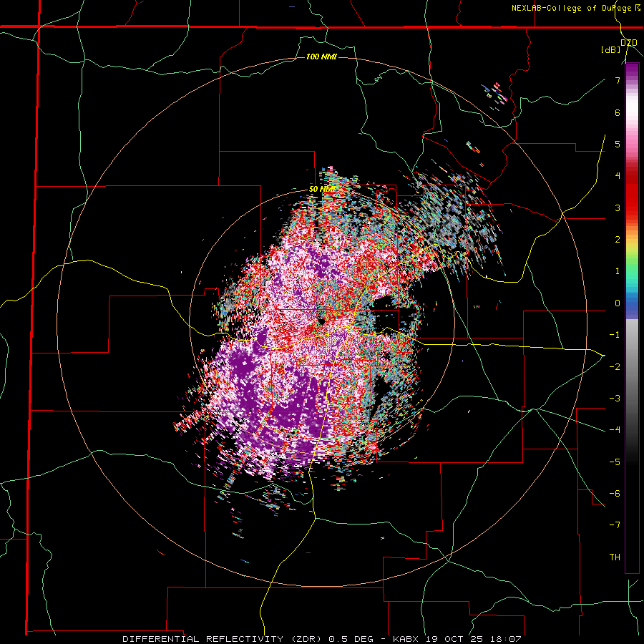Click the 100 NMI range ring label
Image resolution: width=644 pixels, height=644 pixels.
(x=321, y=57)
